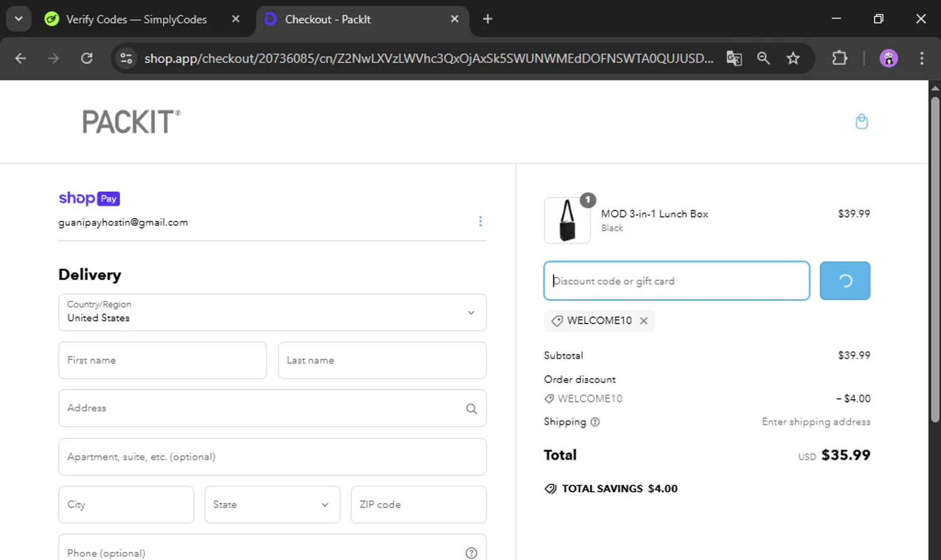
Task: Open the Chrome profile avatar
Action: pyautogui.click(x=888, y=58)
